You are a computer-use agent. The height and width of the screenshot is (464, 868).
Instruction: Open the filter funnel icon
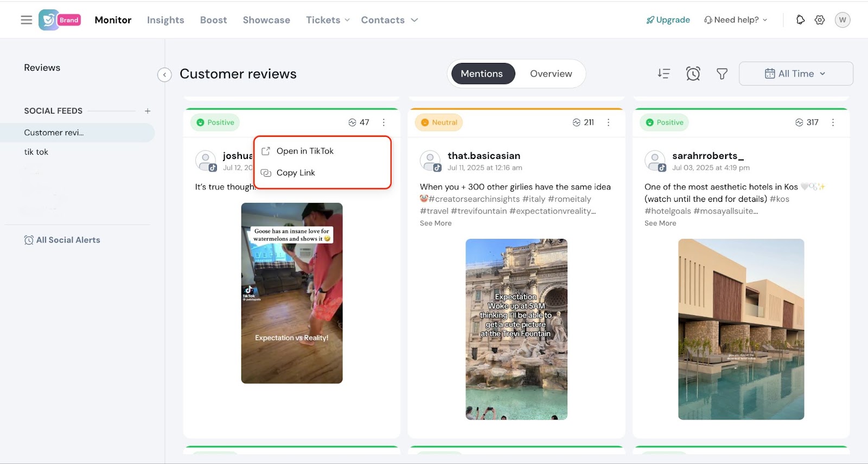click(x=722, y=74)
